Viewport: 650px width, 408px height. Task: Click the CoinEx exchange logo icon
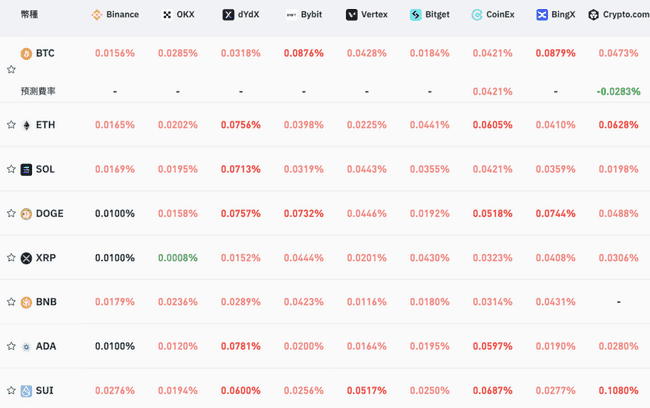point(477,15)
